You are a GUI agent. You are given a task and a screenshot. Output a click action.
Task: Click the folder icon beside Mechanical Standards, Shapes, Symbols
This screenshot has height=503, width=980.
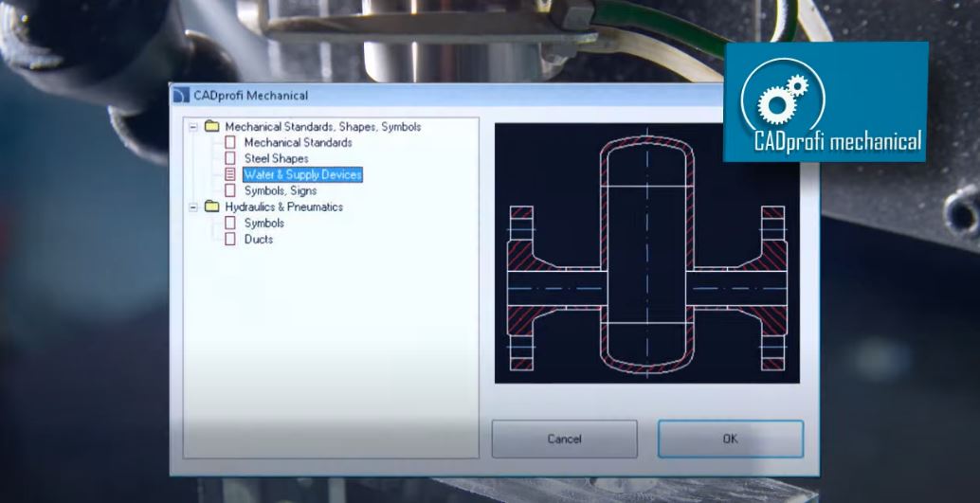(211, 127)
